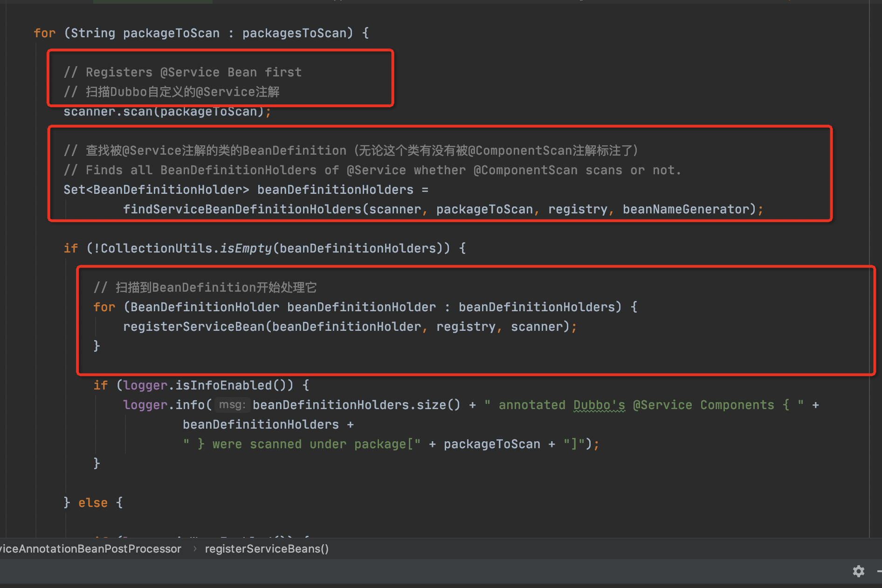This screenshot has height=588, width=882.
Task: Click the Set<BeanDefinitionHolder> type declaration
Action: 157,190
